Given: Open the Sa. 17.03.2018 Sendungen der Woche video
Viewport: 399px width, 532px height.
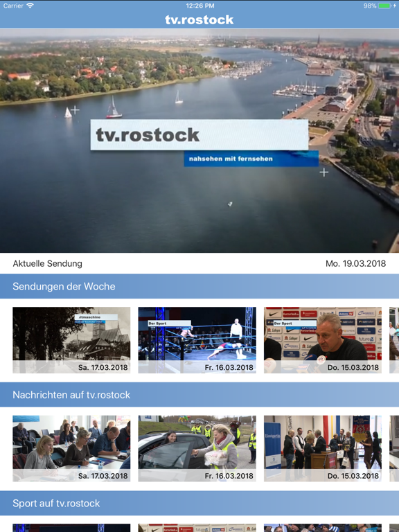Looking at the screenshot, I should point(71,340).
